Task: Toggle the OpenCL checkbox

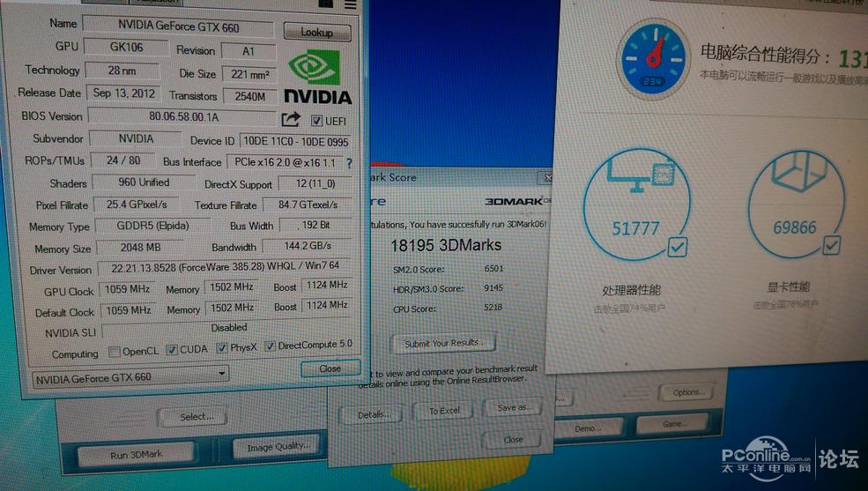Action: point(114,352)
